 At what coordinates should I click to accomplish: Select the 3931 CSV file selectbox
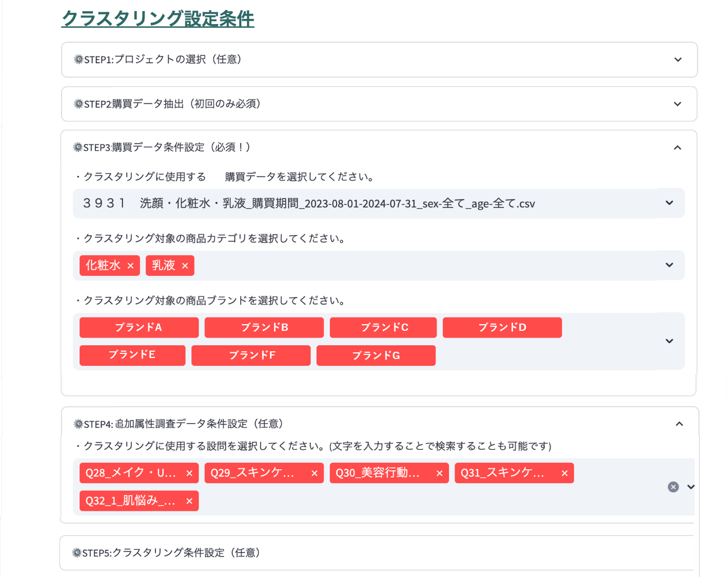tap(379, 204)
